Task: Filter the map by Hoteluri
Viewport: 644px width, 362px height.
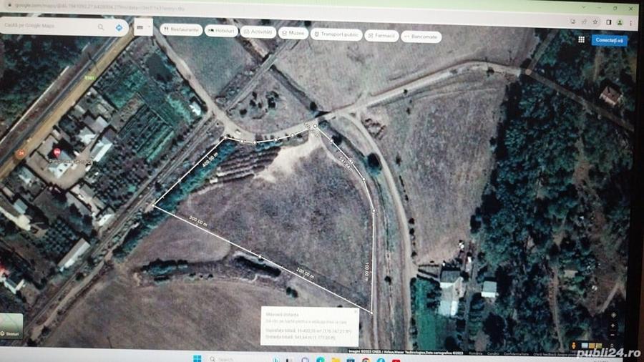Action: coord(221,31)
